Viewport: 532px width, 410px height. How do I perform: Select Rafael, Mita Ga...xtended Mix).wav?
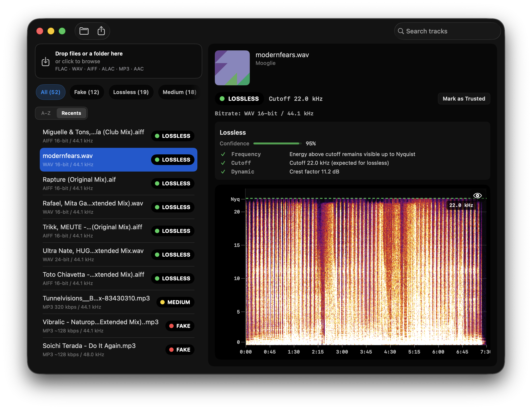[x=118, y=207]
